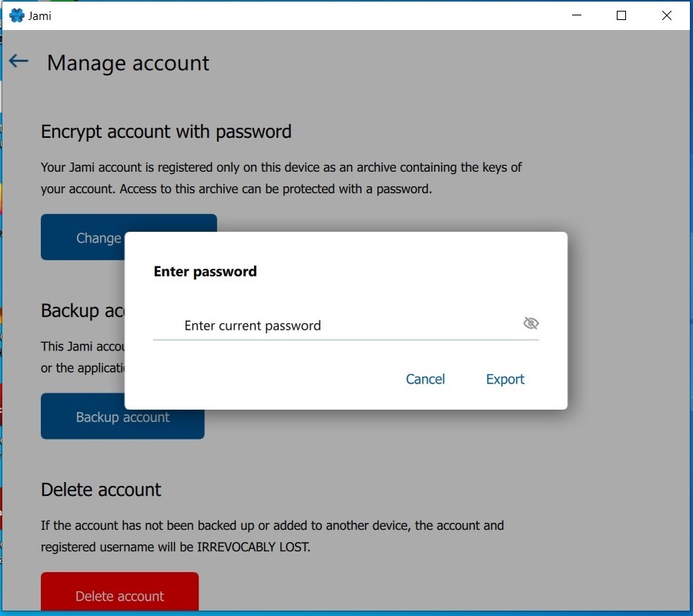Viewport: 693px width, 616px height.
Task: Click the Enter current password field
Action: click(346, 326)
